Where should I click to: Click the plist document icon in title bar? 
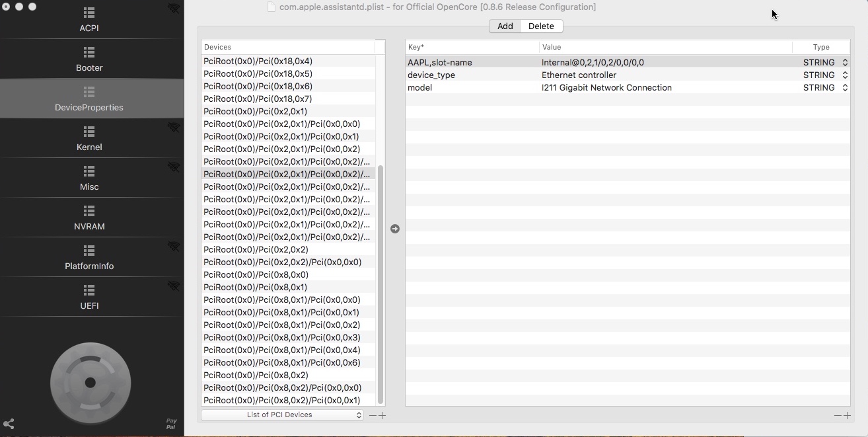pos(271,7)
